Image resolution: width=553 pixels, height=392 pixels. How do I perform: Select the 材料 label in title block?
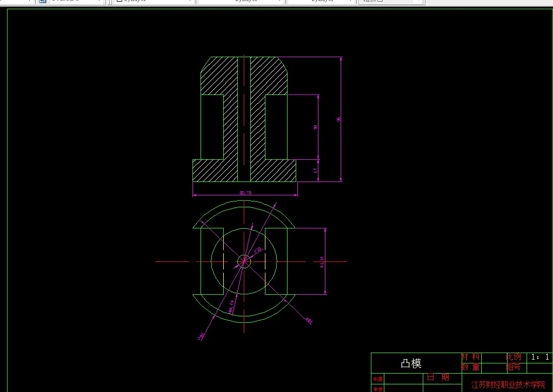[471, 357]
